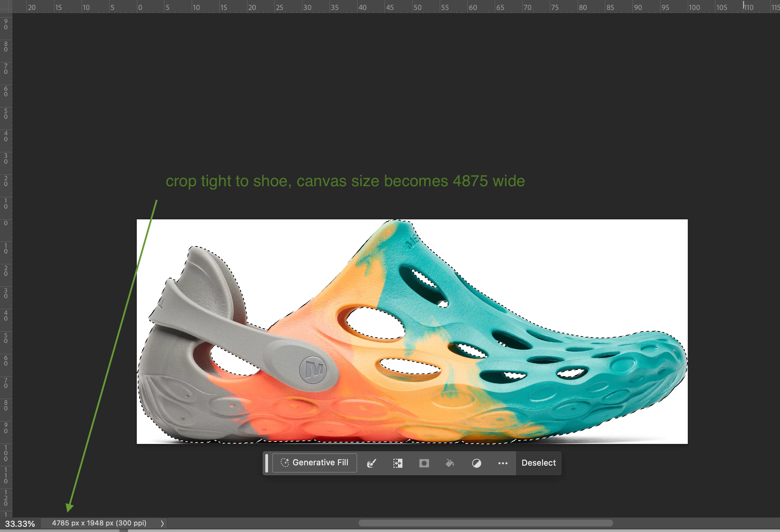Click the ruler origin corner box
The width and height of the screenshot is (780, 532).
6,6
